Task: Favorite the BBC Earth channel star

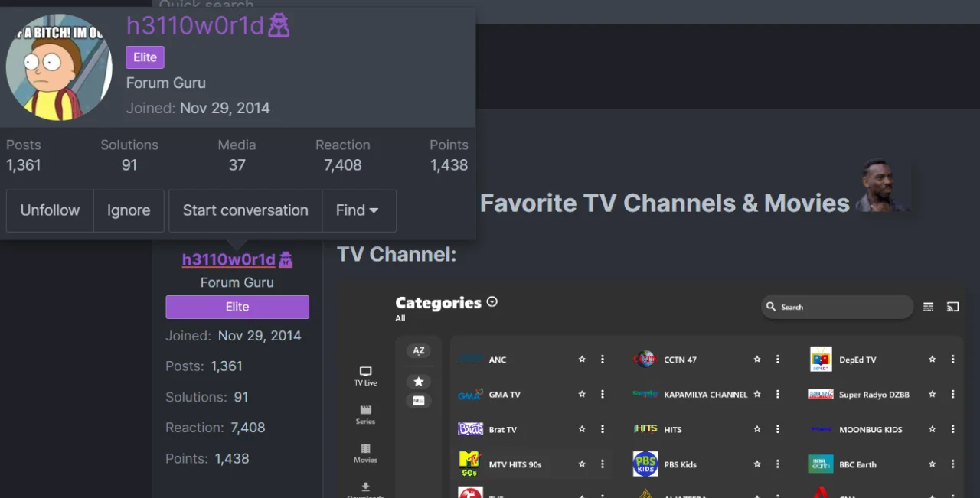Action: coord(933,464)
